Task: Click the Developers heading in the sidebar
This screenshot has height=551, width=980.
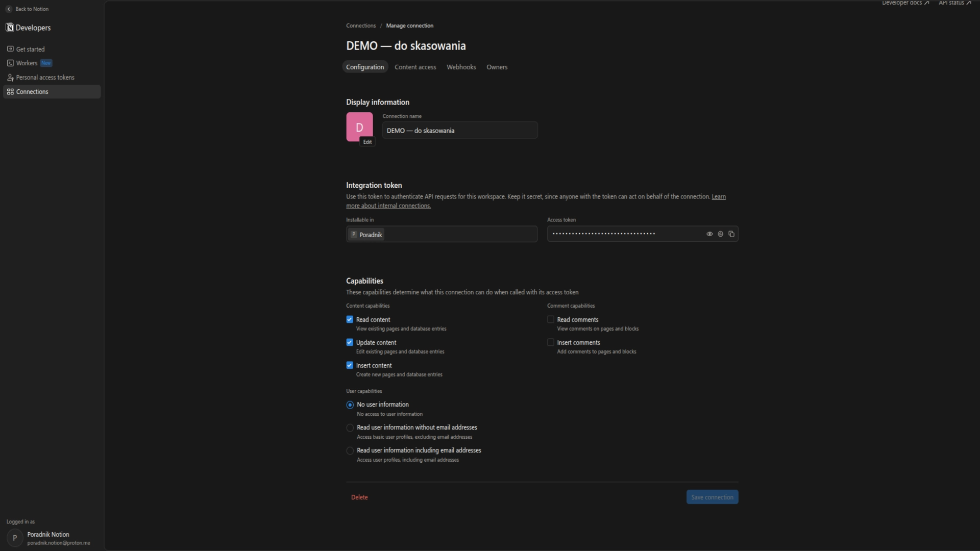Action: [x=33, y=28]
